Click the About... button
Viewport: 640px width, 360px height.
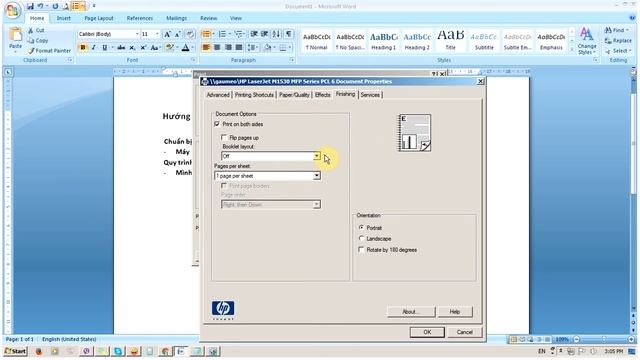[x=411, y=312]
